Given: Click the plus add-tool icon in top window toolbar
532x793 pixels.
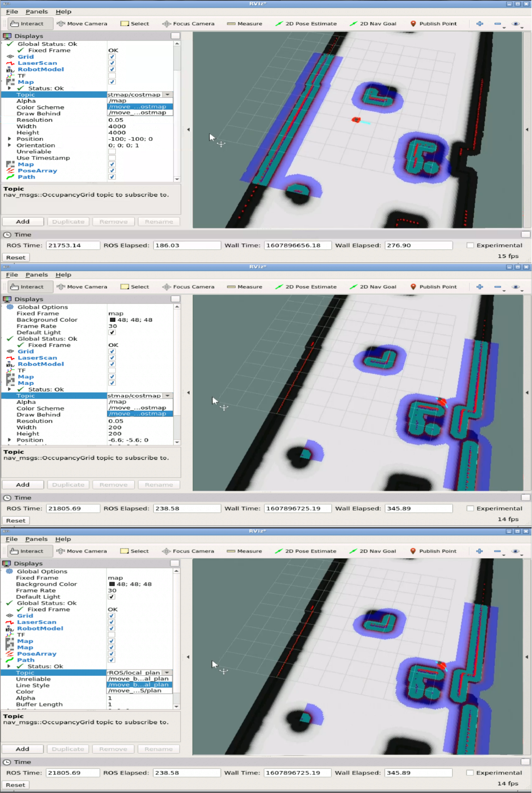Looking at the screenshot, I should click(x=480, y=24).
